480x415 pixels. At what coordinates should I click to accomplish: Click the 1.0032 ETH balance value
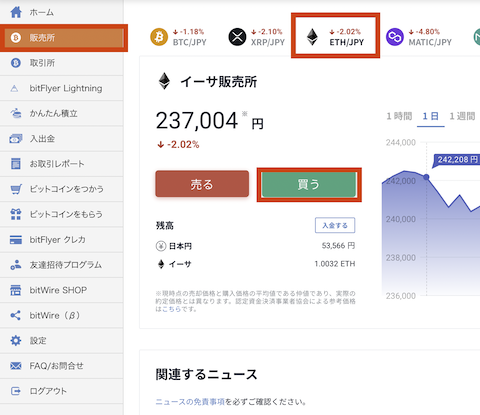point(335,264)
